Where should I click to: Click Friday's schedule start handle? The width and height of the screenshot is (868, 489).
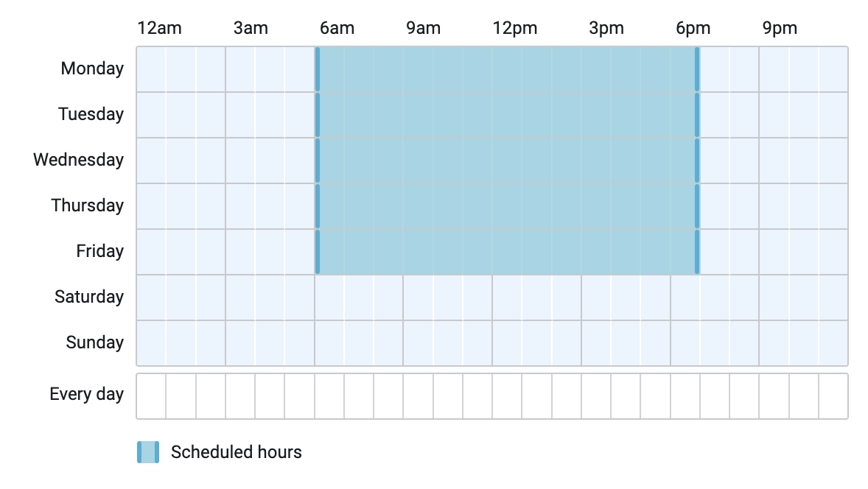317,252
